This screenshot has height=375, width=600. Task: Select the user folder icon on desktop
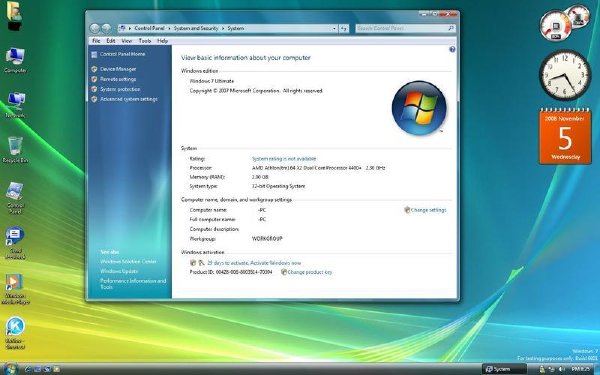(14, 16)
